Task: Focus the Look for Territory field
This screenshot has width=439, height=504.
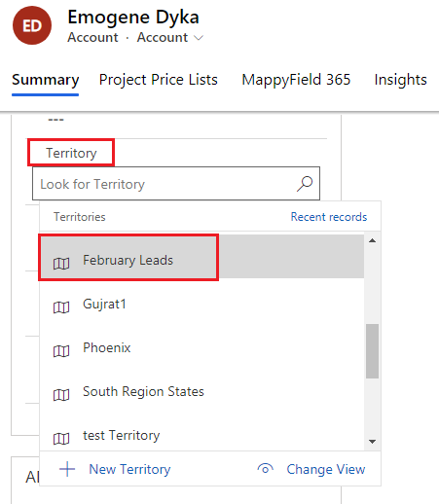Action: (176, 184)
